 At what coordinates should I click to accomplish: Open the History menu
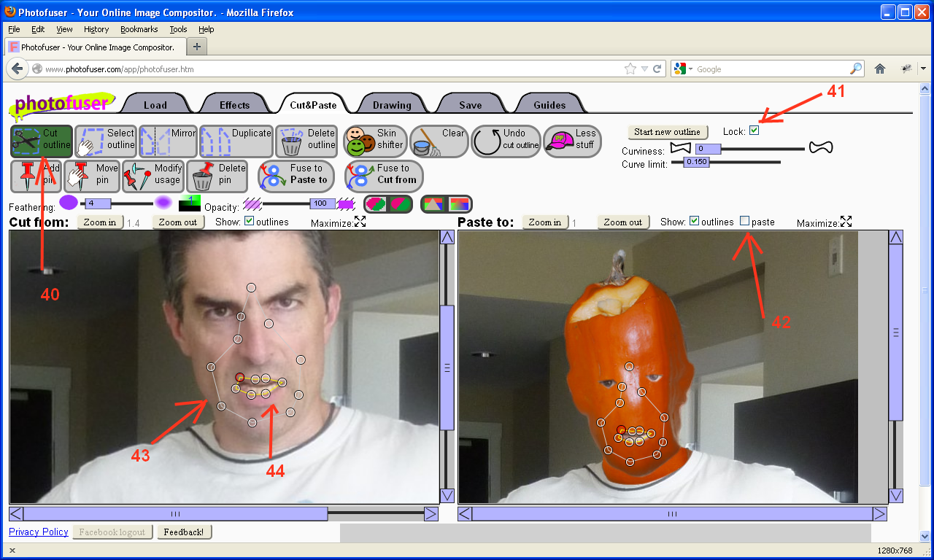tap(96, 29)
